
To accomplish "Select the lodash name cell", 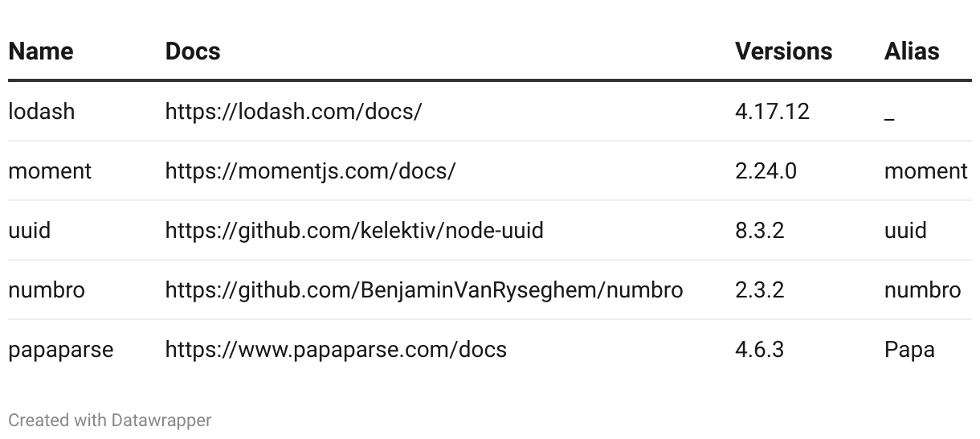I will (x=41, y=111).
